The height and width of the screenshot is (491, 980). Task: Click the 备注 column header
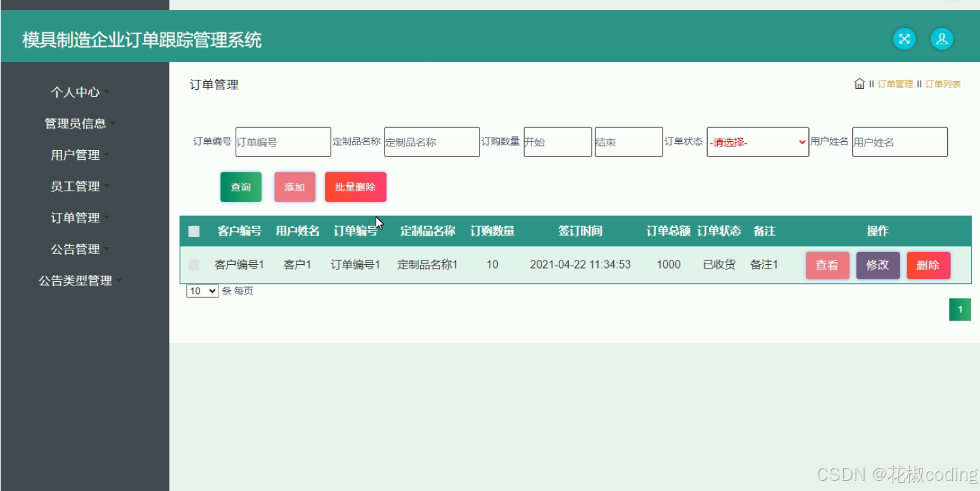point(765,231)
